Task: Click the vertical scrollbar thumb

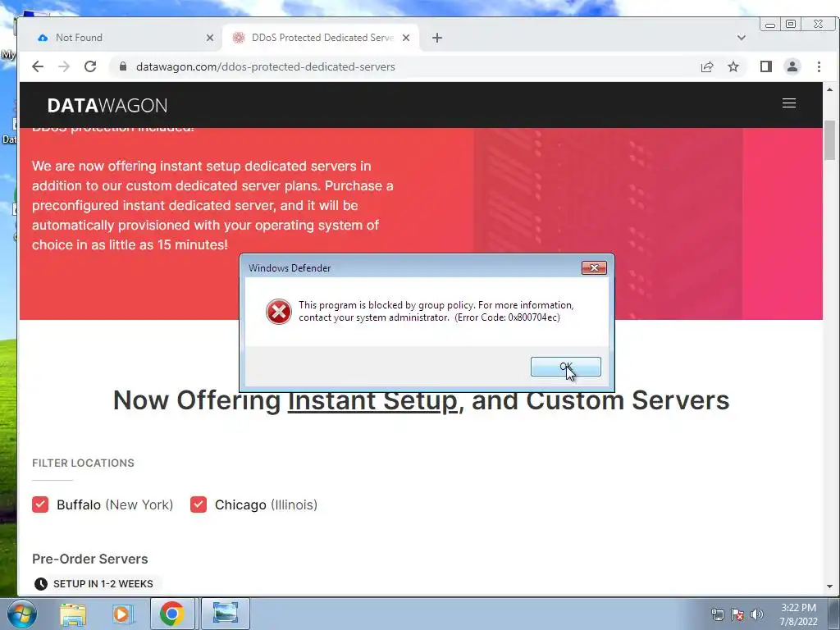Action: tap(830, 140)
